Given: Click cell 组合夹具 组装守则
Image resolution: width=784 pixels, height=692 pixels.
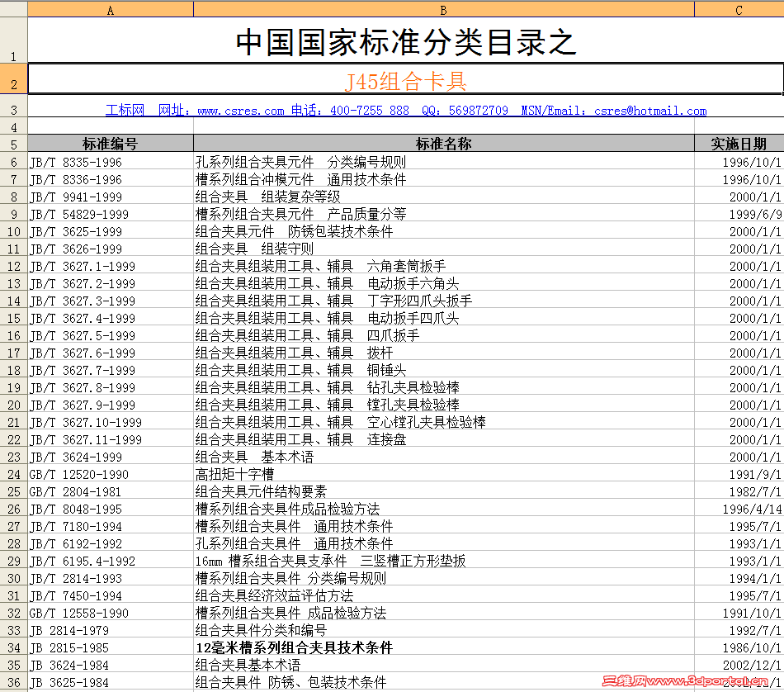Looking at the screenshot, I should click(x=443, y=249).
